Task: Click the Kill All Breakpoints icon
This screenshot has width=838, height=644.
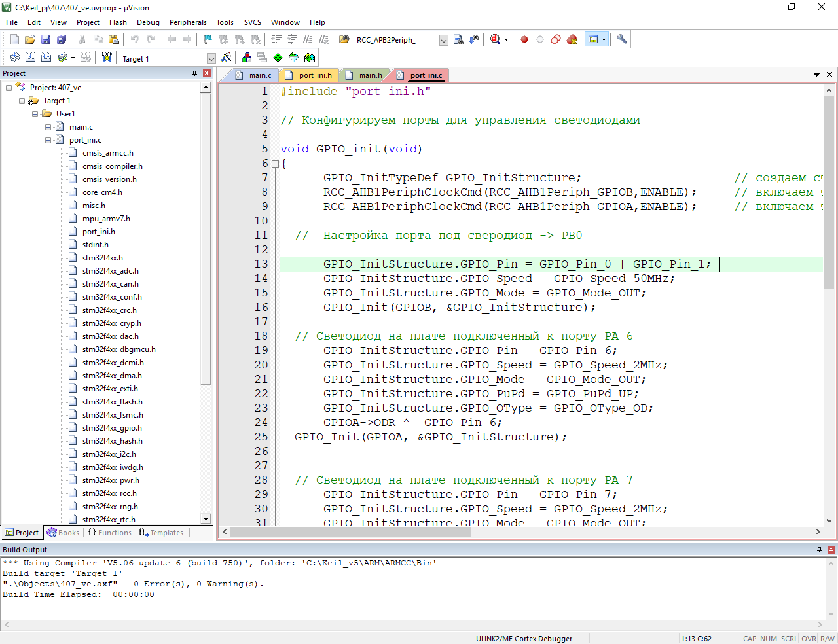Action: pyautogui.click(x=572, y=39)
